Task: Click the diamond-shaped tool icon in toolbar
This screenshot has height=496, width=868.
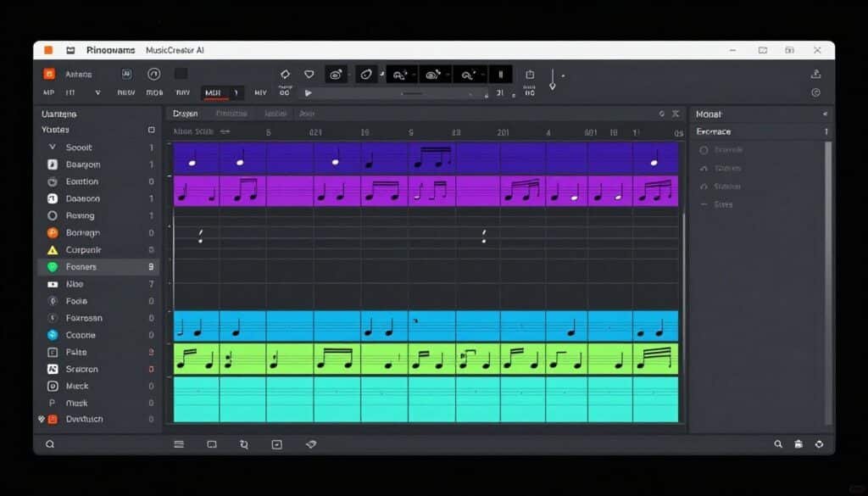Action: point(285,74)
